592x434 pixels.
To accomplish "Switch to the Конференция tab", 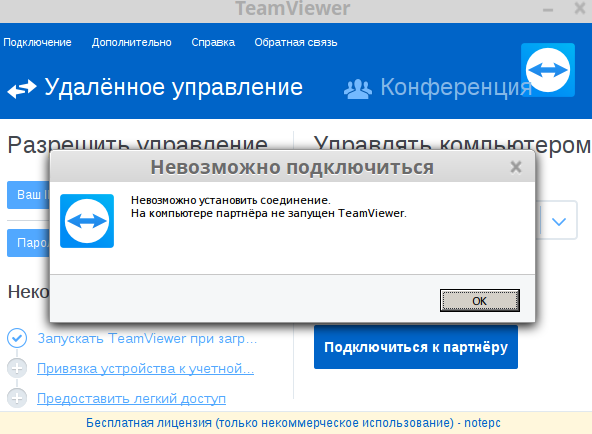I will (456, 88).
